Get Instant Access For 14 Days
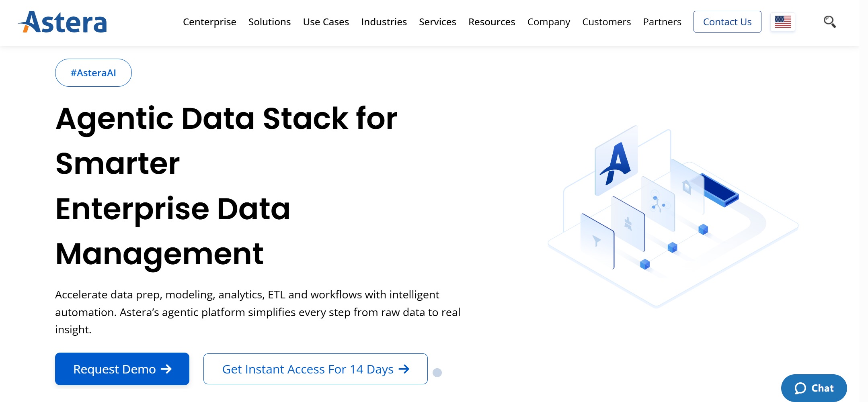 tap(315, 369)
